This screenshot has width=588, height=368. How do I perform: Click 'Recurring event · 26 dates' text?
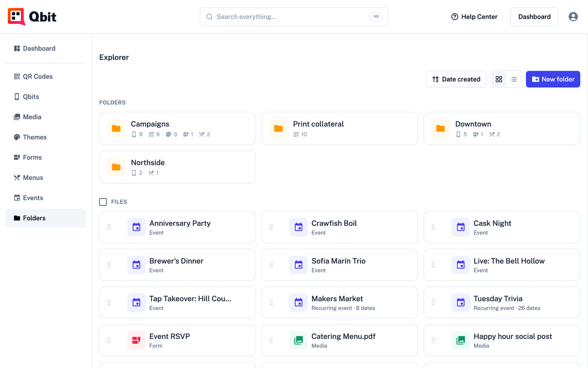click(507, 308)
